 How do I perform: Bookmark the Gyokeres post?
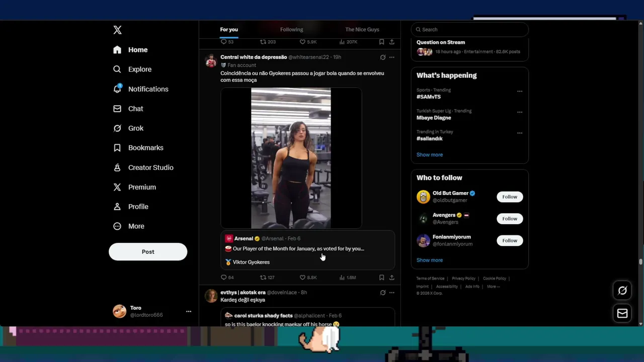(382, 278)
